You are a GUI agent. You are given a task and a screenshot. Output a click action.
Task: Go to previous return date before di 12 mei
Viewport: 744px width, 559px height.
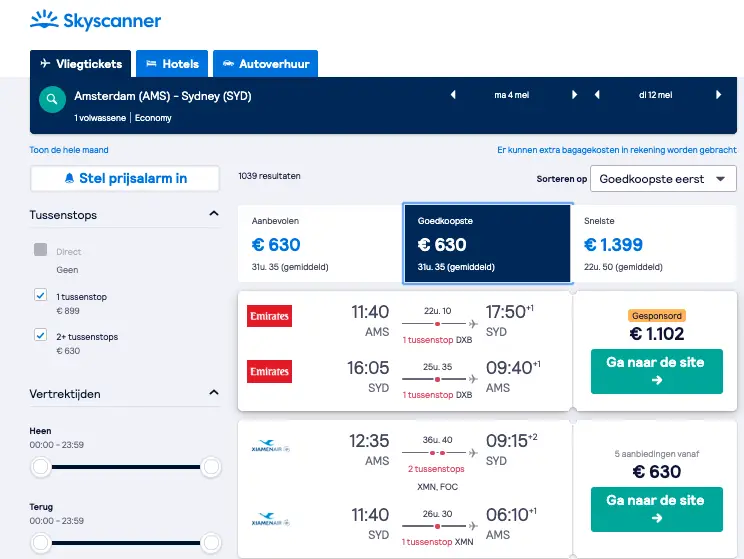[x=597, y=94]
